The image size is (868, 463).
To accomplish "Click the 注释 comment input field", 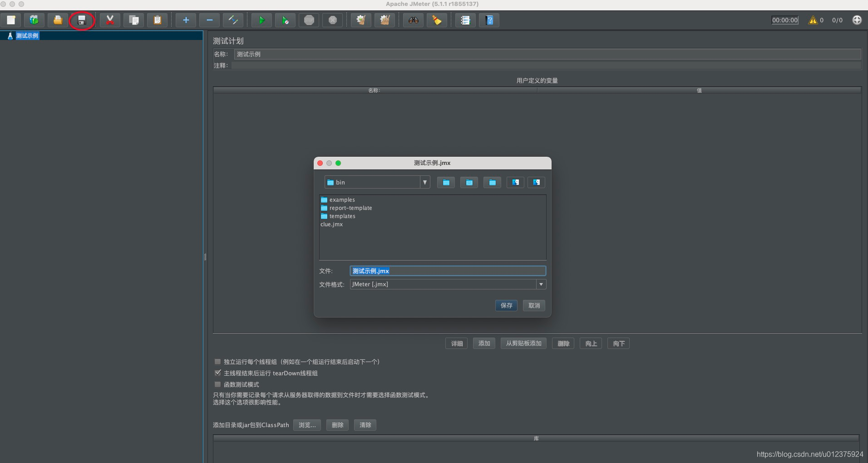I will tap(546, 65).
